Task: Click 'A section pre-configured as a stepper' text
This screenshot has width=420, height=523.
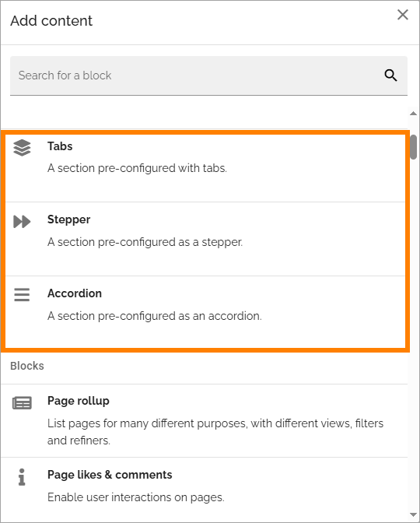Action: click(x=145, y=242)
